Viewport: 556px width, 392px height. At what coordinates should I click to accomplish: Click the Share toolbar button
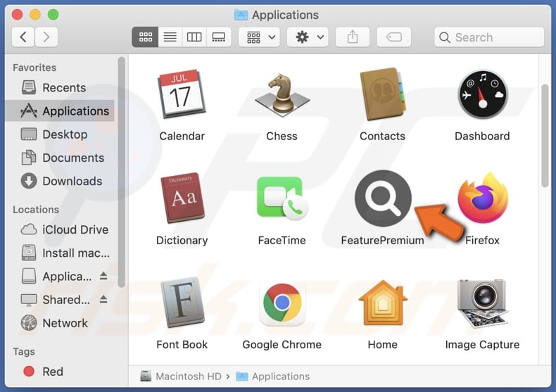click(353, 37)
